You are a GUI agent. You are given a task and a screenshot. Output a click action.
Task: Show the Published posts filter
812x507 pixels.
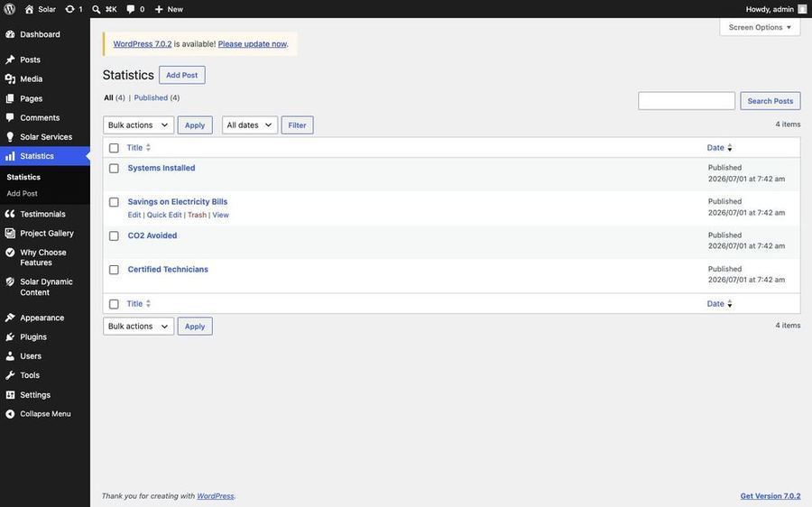[x=151, y=97]
